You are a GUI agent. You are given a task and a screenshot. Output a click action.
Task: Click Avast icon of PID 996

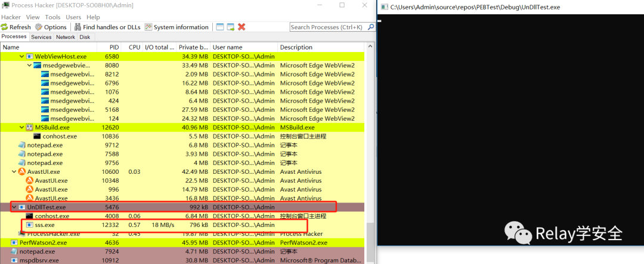coord(30,189)
